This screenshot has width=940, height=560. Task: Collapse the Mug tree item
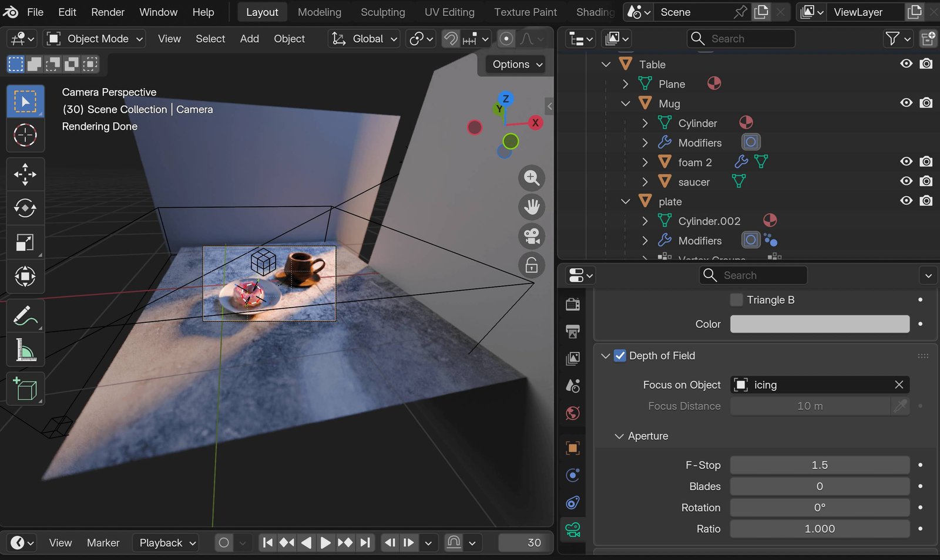(626, 103)
